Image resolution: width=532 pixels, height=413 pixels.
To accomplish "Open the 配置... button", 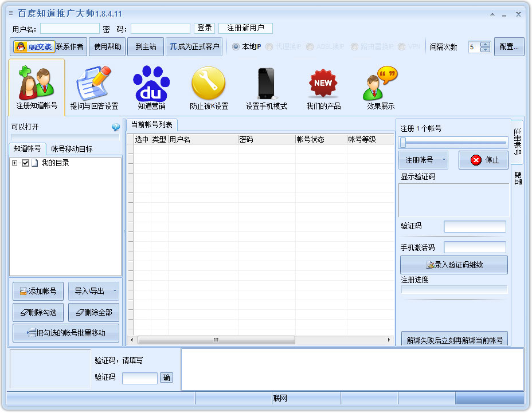I will [x=509, y=46].
